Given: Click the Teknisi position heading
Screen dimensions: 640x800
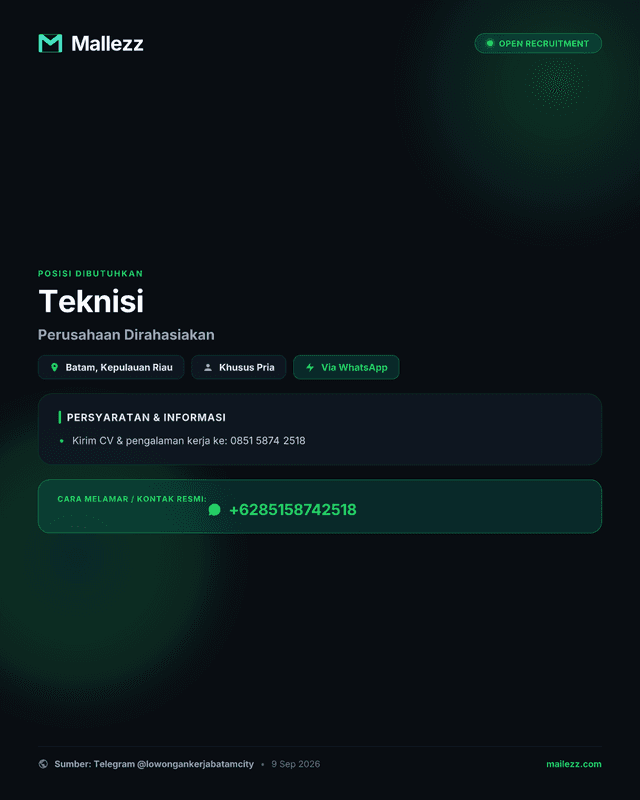Looking at the screenshot, I should click(x=91, y=301).
